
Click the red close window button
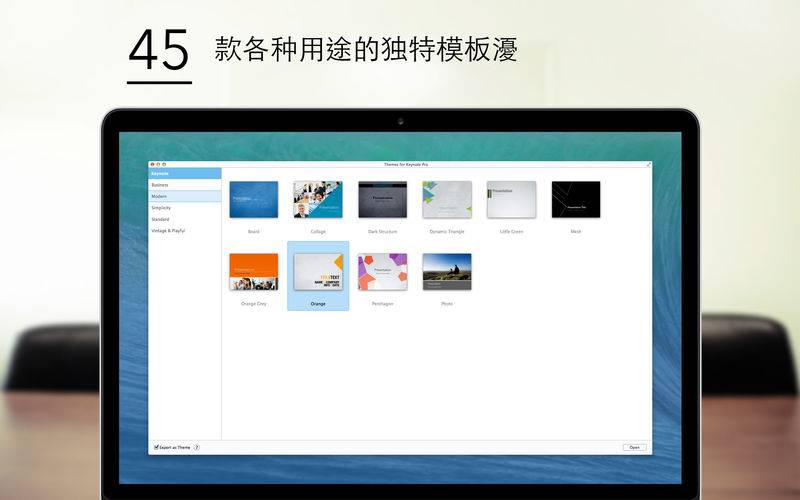pyautogui.click(x=152, y=164)
